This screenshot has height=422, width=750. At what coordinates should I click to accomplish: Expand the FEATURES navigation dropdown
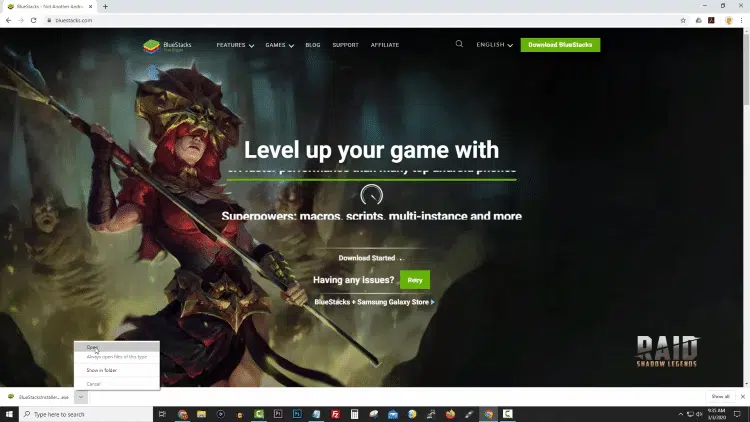[x=235, y=45]
